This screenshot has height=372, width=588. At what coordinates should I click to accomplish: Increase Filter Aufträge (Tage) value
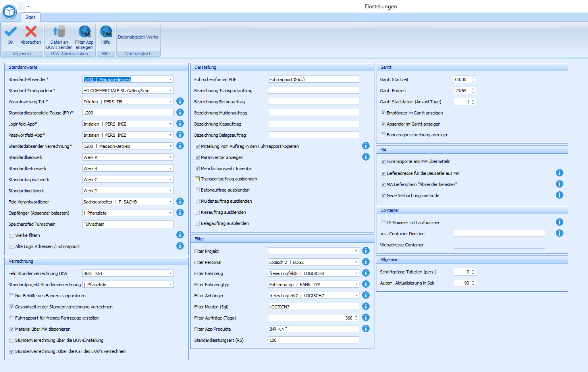pyautogui.click(x=357, y=316)
